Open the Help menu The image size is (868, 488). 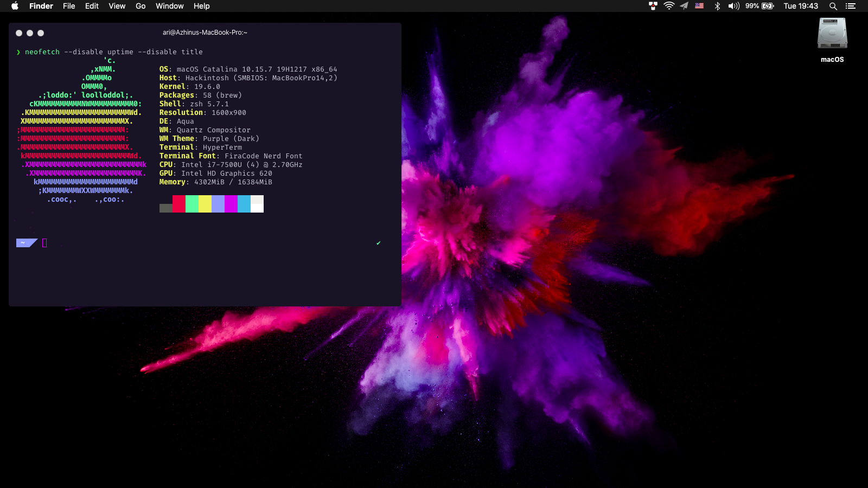[x=201, y=6]
